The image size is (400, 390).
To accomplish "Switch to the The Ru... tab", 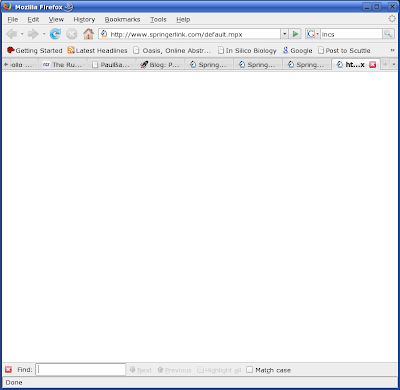I will pos(62,65).
